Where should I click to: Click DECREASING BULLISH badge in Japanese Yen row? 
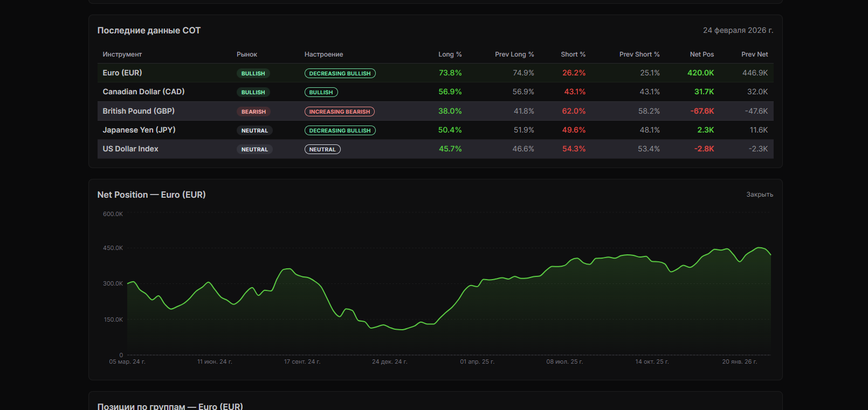tap(340, 130)
